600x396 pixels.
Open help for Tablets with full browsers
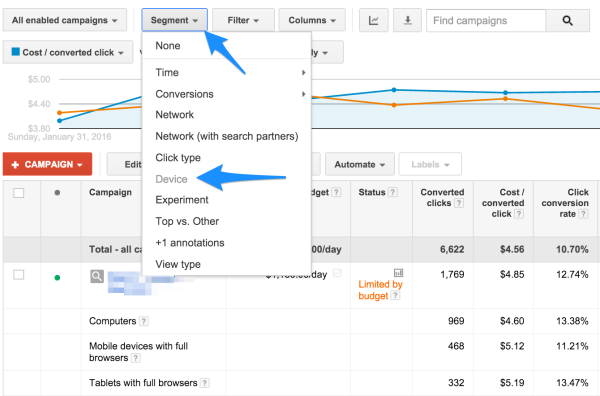pos(205,383)
